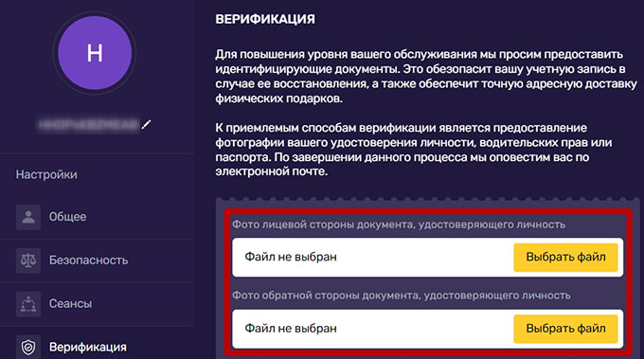Screen dimensions: 644x359
Task: Click the Настройки heading in sidebar
Action: pos(46,174)
